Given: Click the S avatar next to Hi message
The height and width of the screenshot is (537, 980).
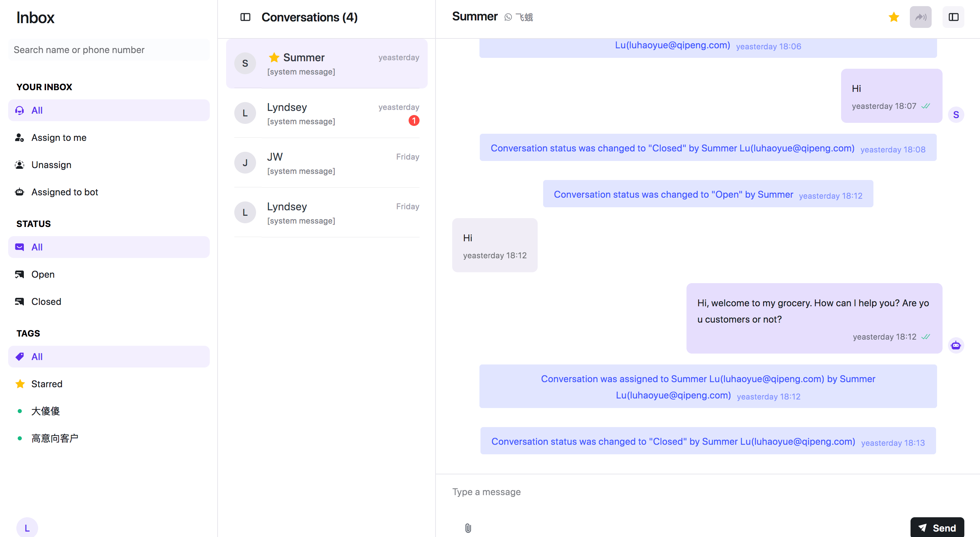Looking at the screenshot, I should (957, 114).
